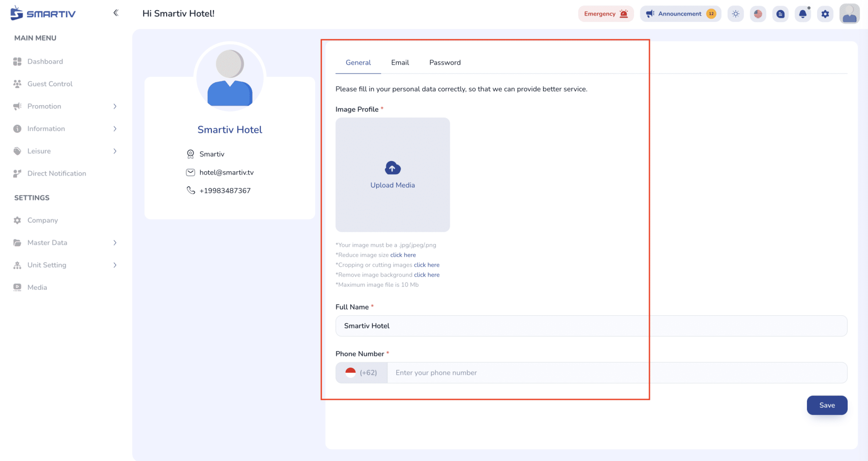Image resolution: width=868 pixels, height=461 pixels.
Task: Click the announcement count badge 12
Action: [711, 14]
